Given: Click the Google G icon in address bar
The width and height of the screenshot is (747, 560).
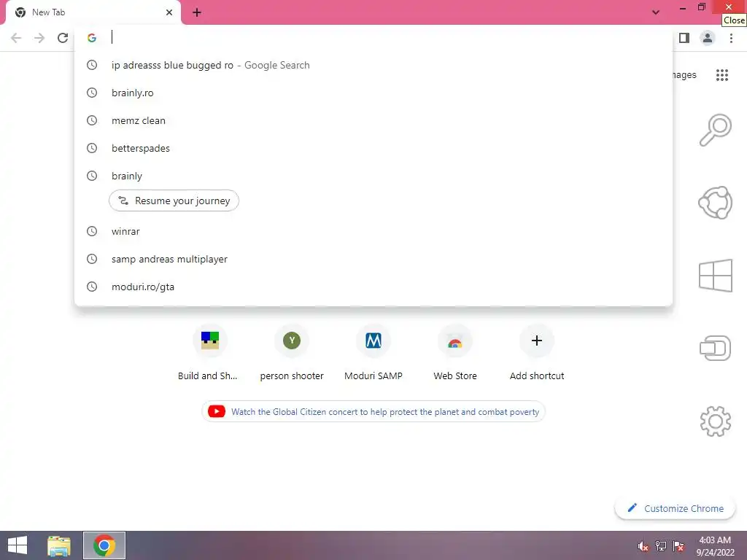Looking at the screenshot, I should [x=92, y=38].
